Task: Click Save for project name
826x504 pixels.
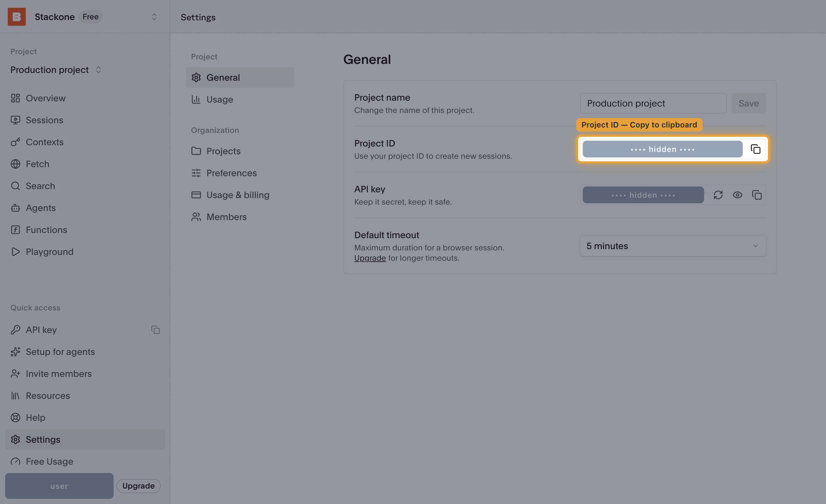Action: [x=749, y=103]
